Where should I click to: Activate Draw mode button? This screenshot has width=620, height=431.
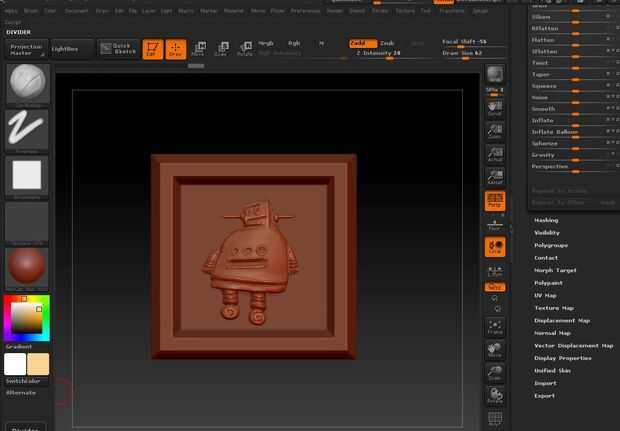pos(176,49)
